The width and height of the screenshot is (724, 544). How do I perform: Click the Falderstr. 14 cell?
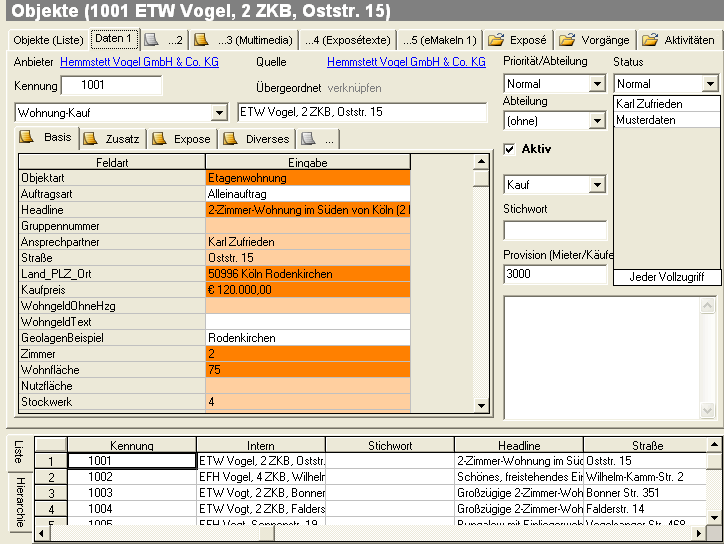pos(646,509)
